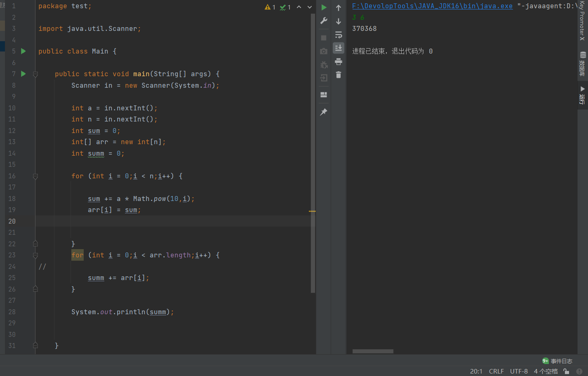Run Main class from gutter icon

tap(23, 51)
